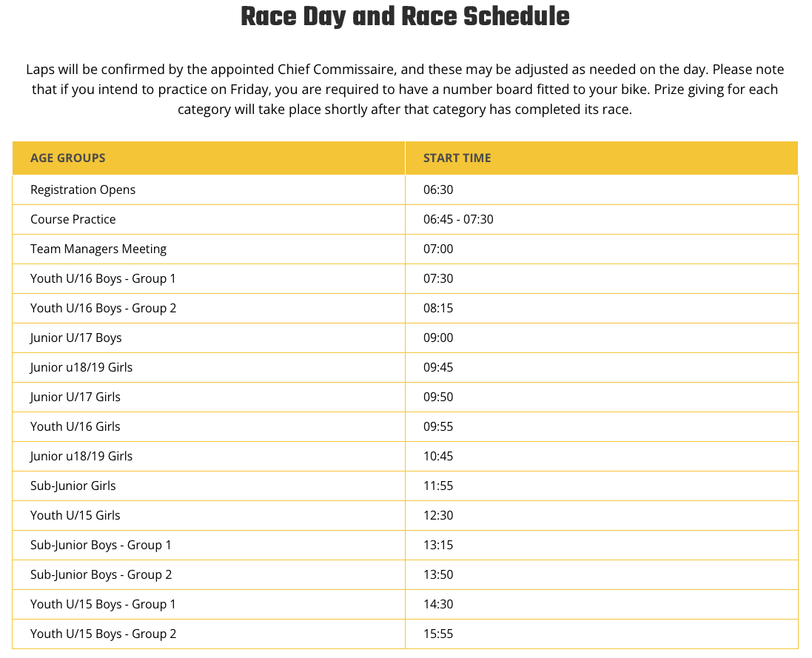Click Sub-Junior Boys - Group 1

[101, 545]
